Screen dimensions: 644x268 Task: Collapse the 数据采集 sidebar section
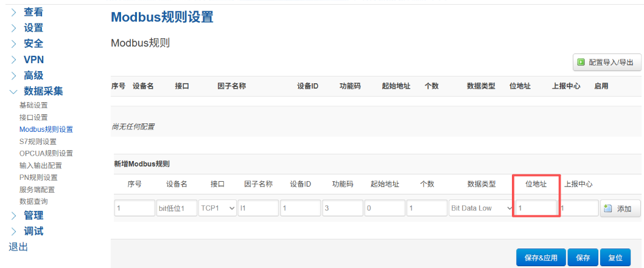click(x=43, y=91)
